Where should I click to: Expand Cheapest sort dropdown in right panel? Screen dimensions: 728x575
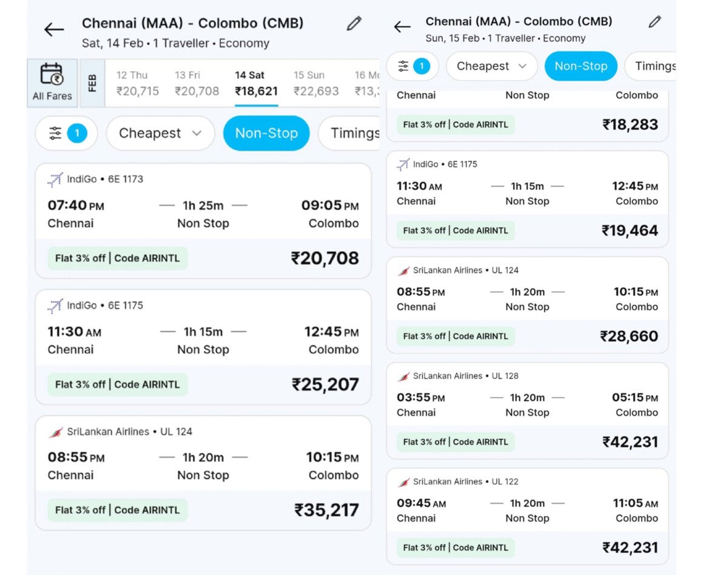coord(491,66)
